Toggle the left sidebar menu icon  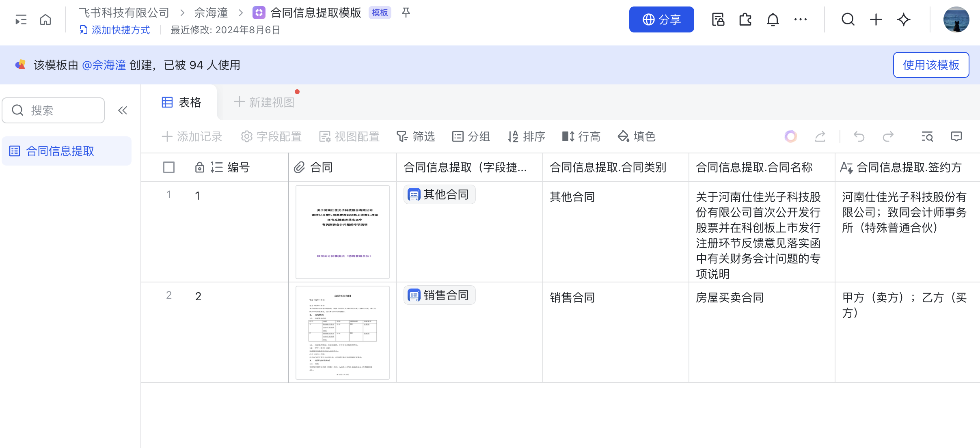(21, 19)
